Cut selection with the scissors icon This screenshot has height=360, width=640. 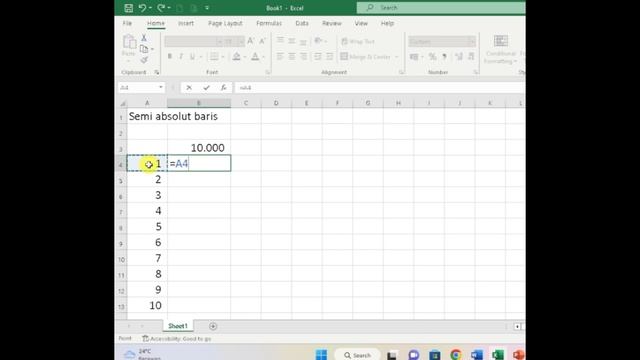click(x=144, y=38)
